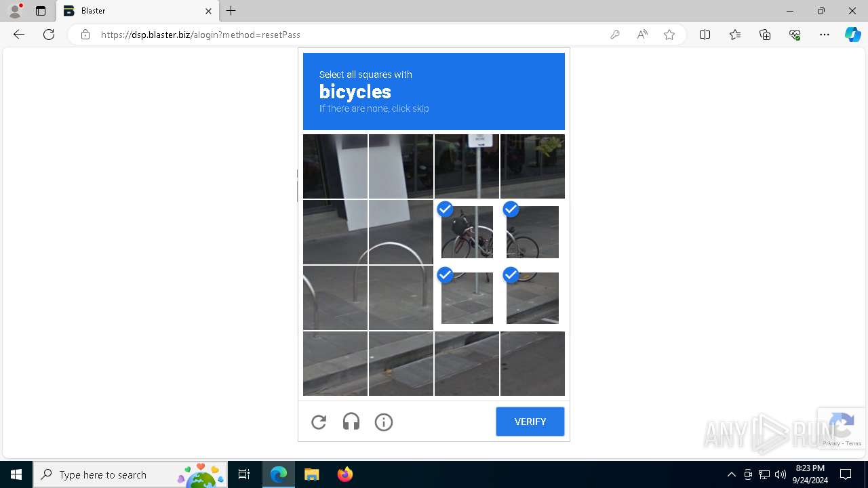Select the Blaster browser tab
868x488 pixels.
pyautogui.click(x=137, y=11)
